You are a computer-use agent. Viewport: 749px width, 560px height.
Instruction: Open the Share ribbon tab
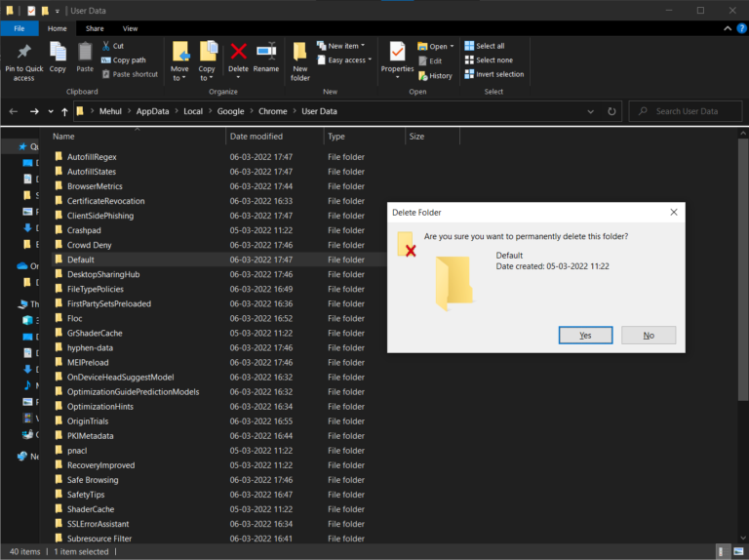(x=95, y=29)
